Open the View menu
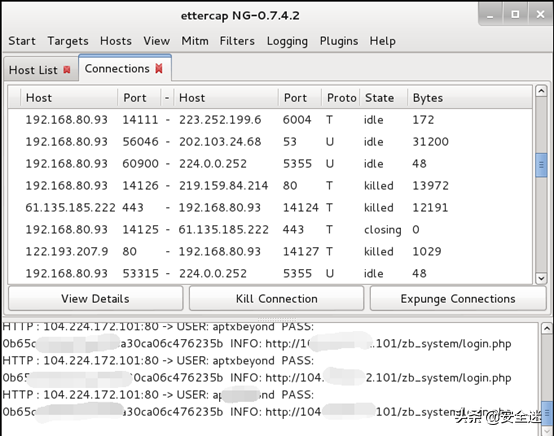The width and height of the screenshot is (554, 436). coord(156,41)
